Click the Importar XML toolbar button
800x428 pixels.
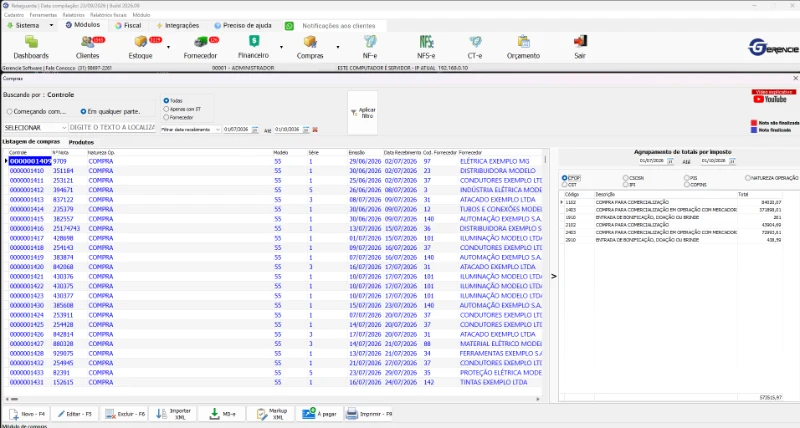point(173,414)
